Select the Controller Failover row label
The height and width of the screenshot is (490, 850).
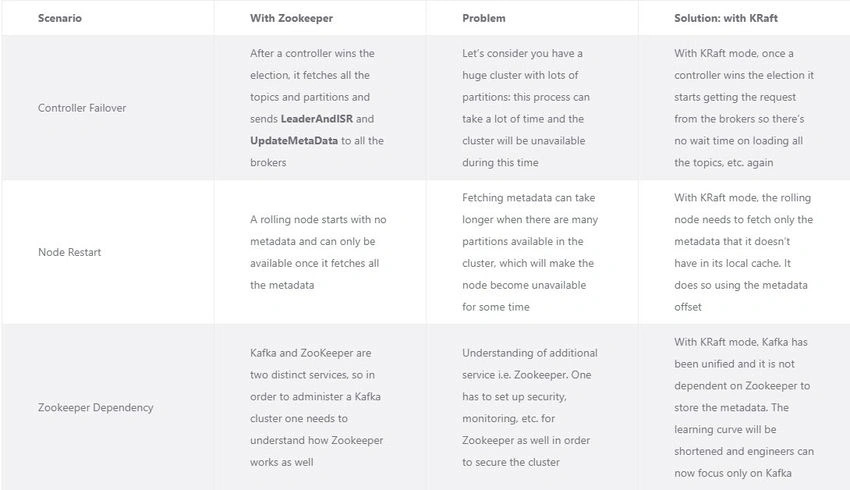82,108
